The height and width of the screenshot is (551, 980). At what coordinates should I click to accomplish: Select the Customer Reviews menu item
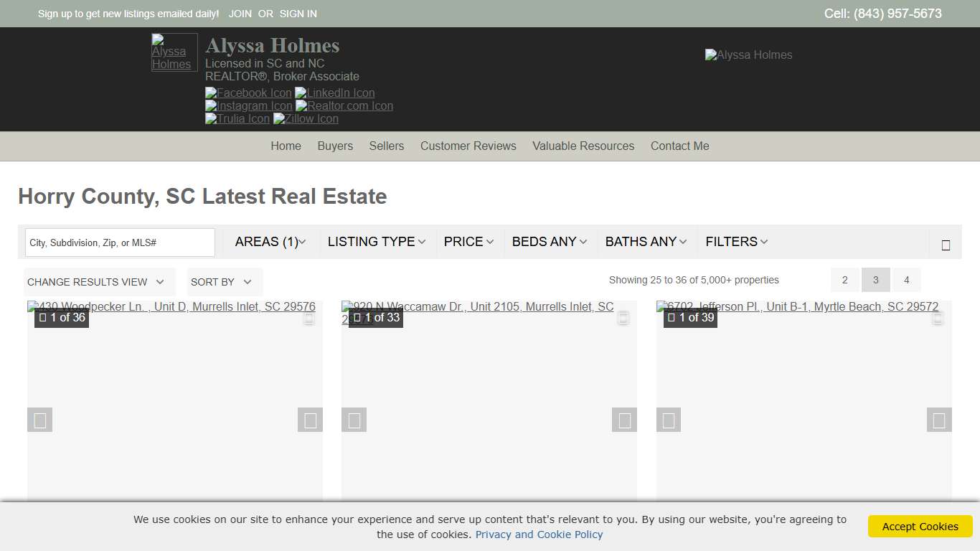(x=468, y=146)
